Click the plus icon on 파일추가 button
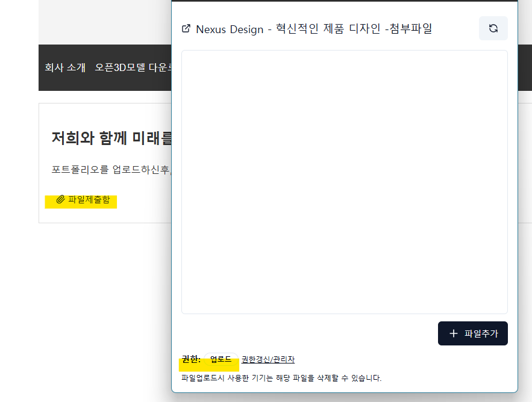Image resolution: width=532 pixels, height=402 pixels. (454, 333)
